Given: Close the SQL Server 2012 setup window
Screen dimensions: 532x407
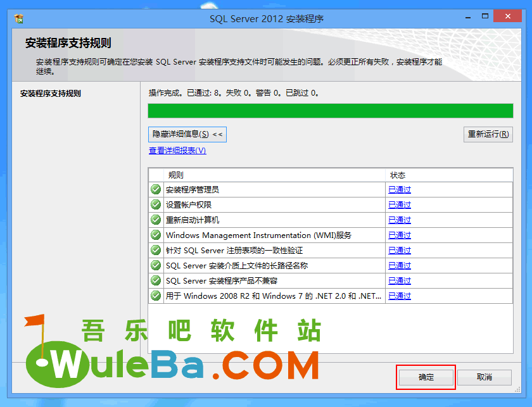Looking at the screenshot, I should tap(507, 16).
